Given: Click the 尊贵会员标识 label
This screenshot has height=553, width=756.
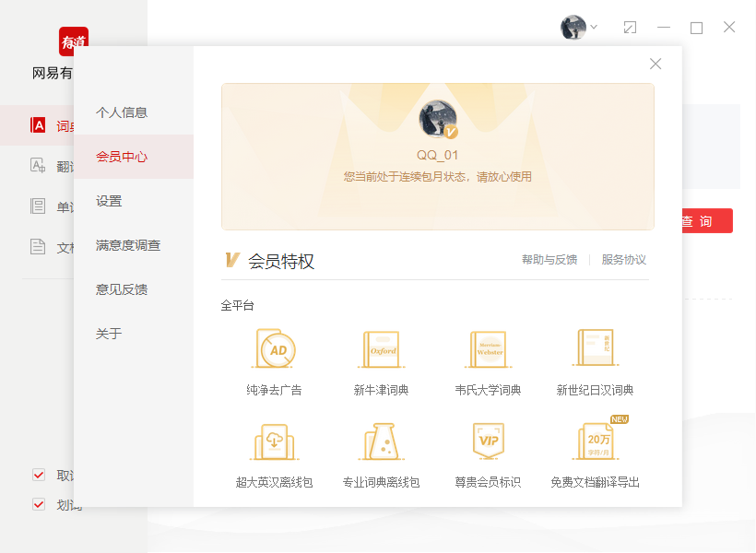Looking at the screenshot, I should point(489,482).
